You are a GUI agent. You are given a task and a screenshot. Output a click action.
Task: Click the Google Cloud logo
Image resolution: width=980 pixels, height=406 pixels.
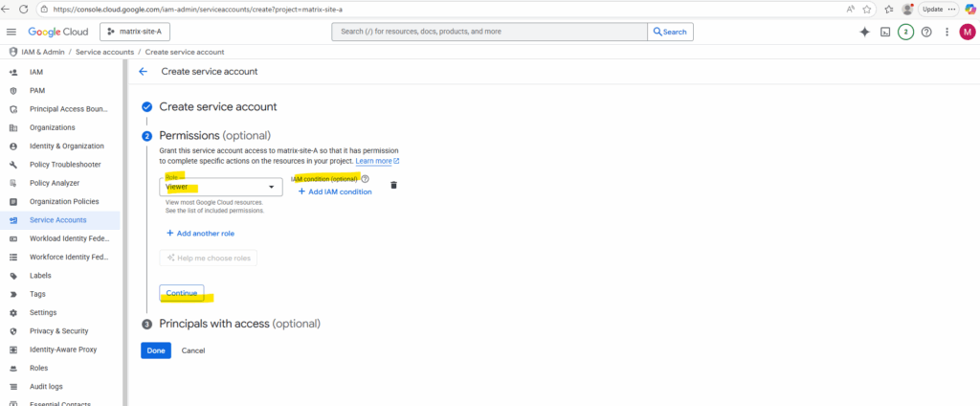(58, 32)
